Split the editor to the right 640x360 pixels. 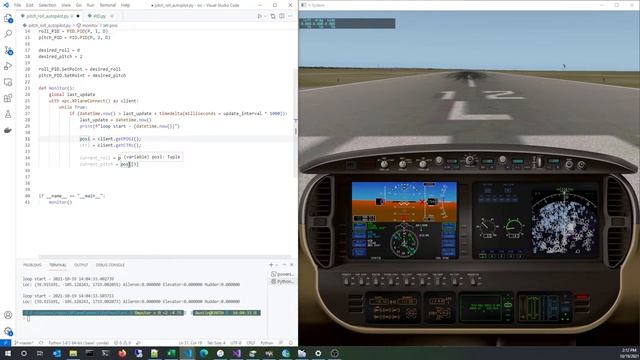[x=282, y=16]
